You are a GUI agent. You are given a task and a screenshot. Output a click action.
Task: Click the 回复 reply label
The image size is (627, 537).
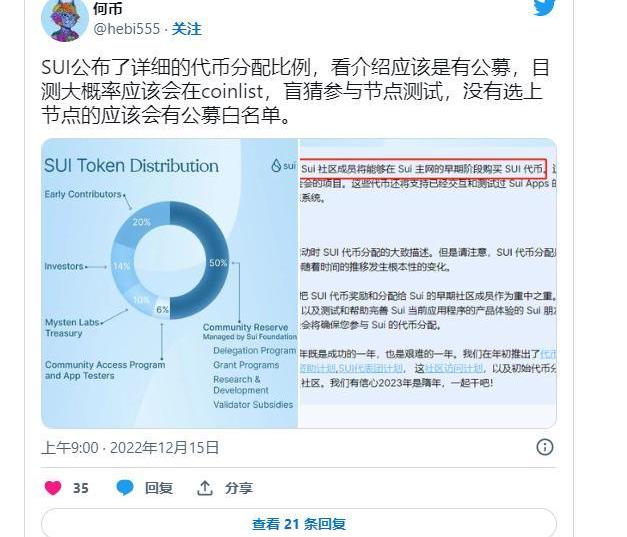click(x=159, y=488)
